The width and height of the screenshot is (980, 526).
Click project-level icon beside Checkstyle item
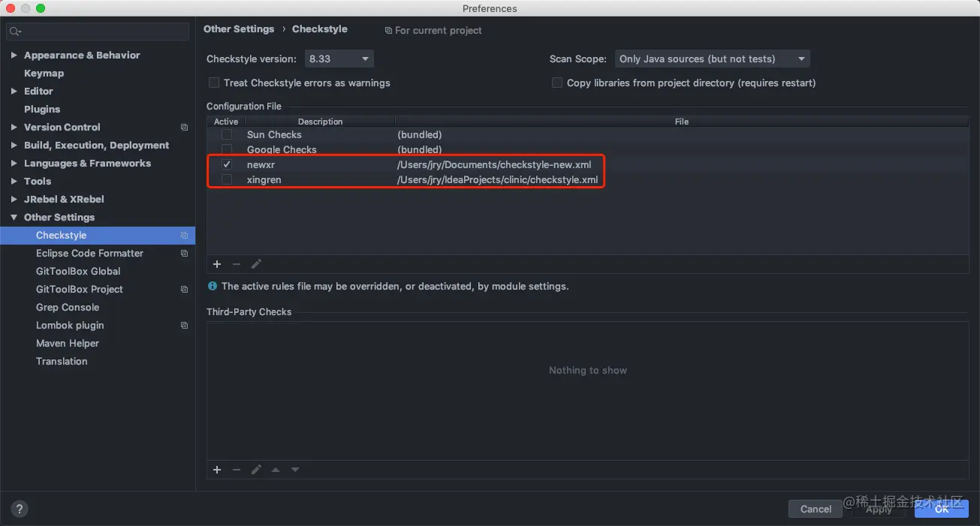184,236
